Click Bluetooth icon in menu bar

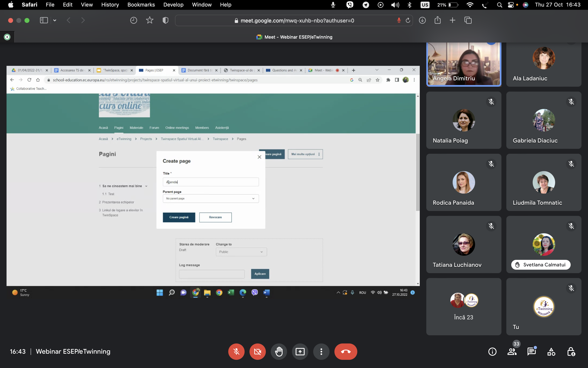pyautogui.click(x=409, y=5)
